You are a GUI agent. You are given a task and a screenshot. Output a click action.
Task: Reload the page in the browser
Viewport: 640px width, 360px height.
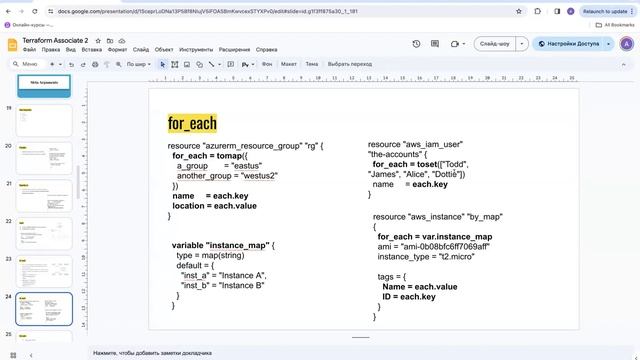[x=35, y=11]
